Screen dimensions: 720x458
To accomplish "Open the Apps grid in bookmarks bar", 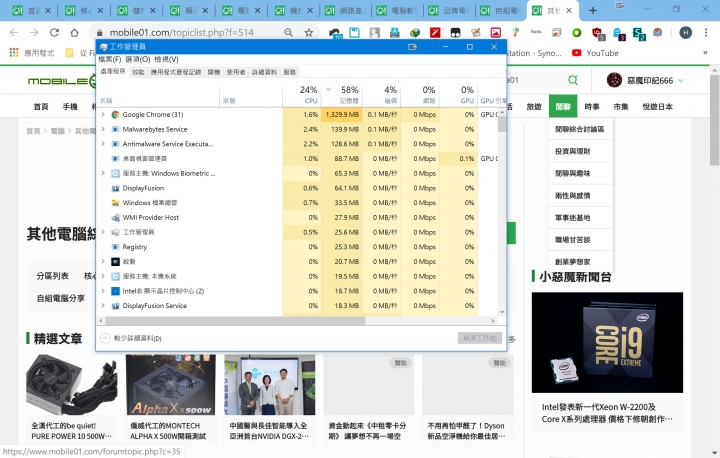I will [14, 53].
